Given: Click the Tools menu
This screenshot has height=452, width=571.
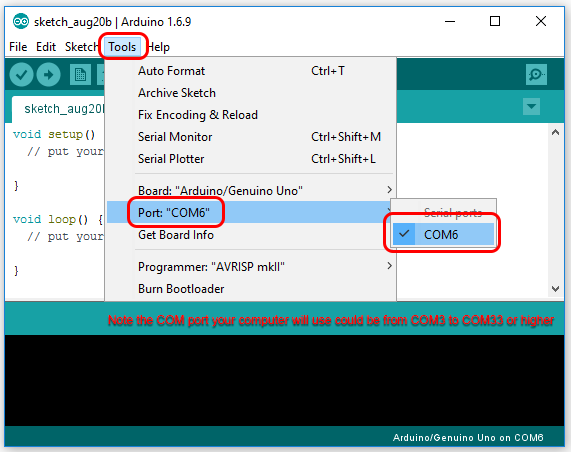Looking at the screenshot, I should 122,47.
